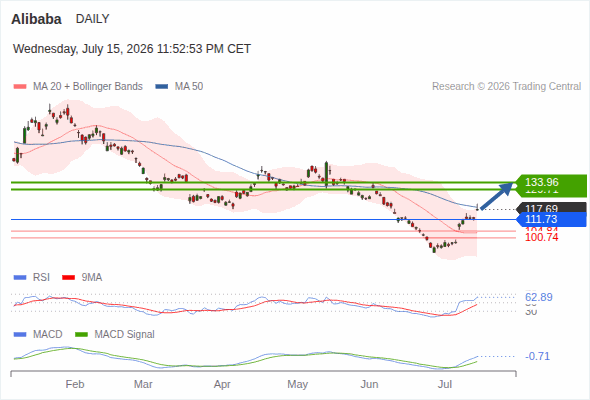
Task: Click the Research Trading Central copyright text
Action: (506, 87)
